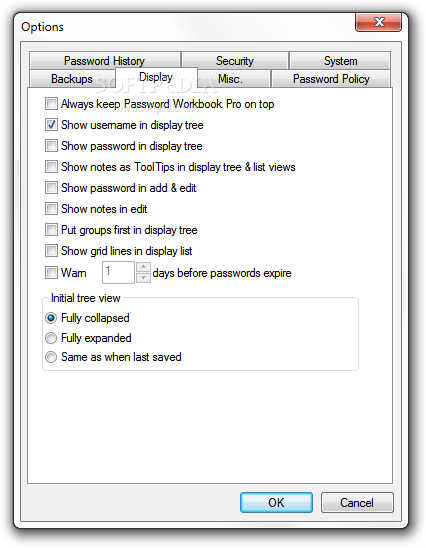Close the Options dialog window

point(378,22)
